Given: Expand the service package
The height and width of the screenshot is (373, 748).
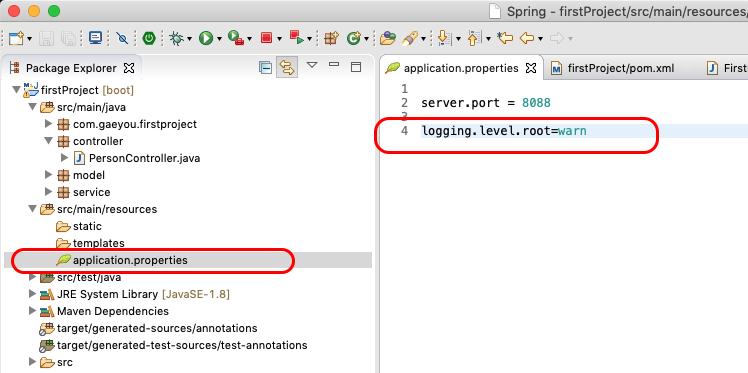Looking at the screenshot, I should coord(48,192).
